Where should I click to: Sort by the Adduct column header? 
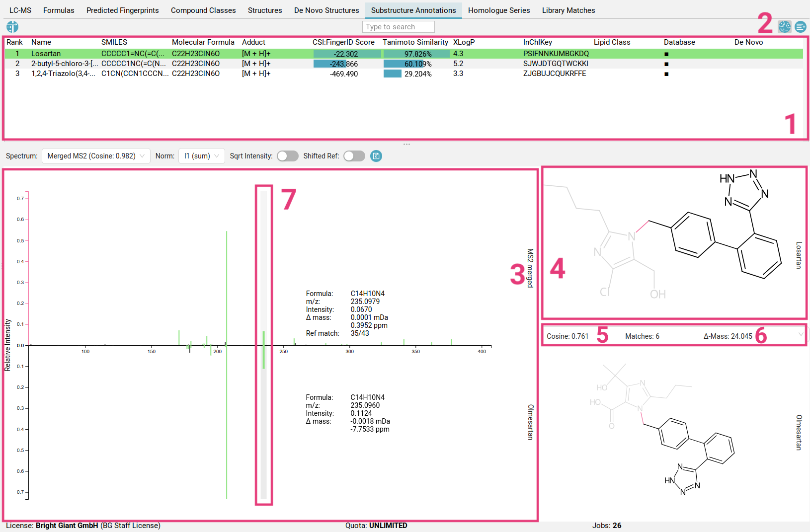[x=254, y=42]
